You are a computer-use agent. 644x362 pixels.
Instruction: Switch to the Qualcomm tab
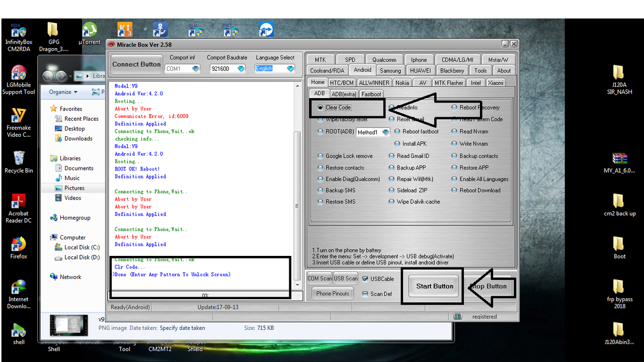[x=384, y=60]
